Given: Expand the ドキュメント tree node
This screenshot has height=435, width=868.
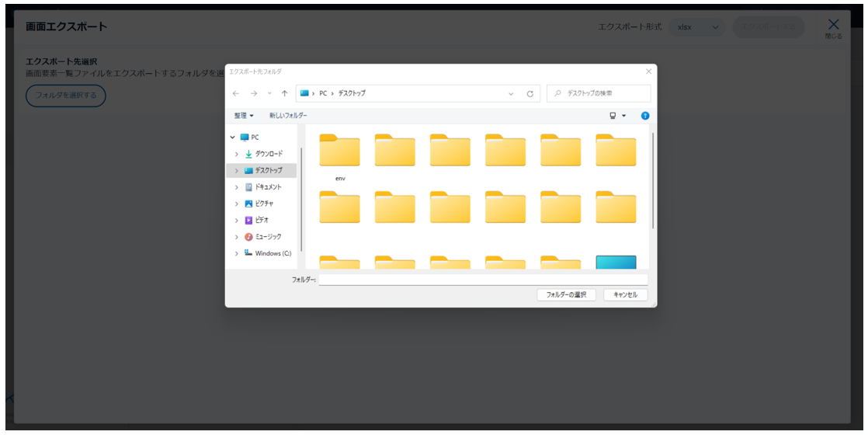Looking at the screenshot, I should tap(237, 187).
